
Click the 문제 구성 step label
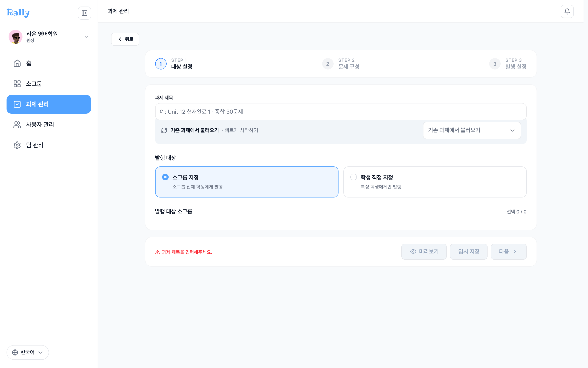[x=349, y=67]
